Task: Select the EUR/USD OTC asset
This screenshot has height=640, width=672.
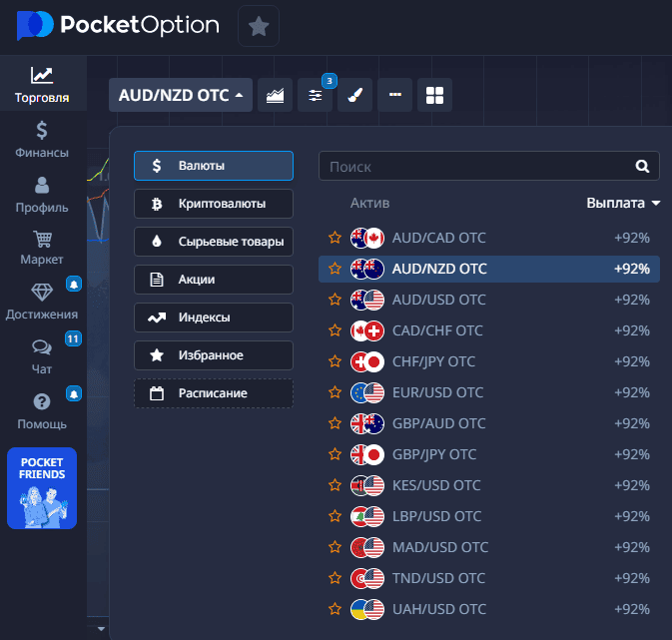Action: 489,392
